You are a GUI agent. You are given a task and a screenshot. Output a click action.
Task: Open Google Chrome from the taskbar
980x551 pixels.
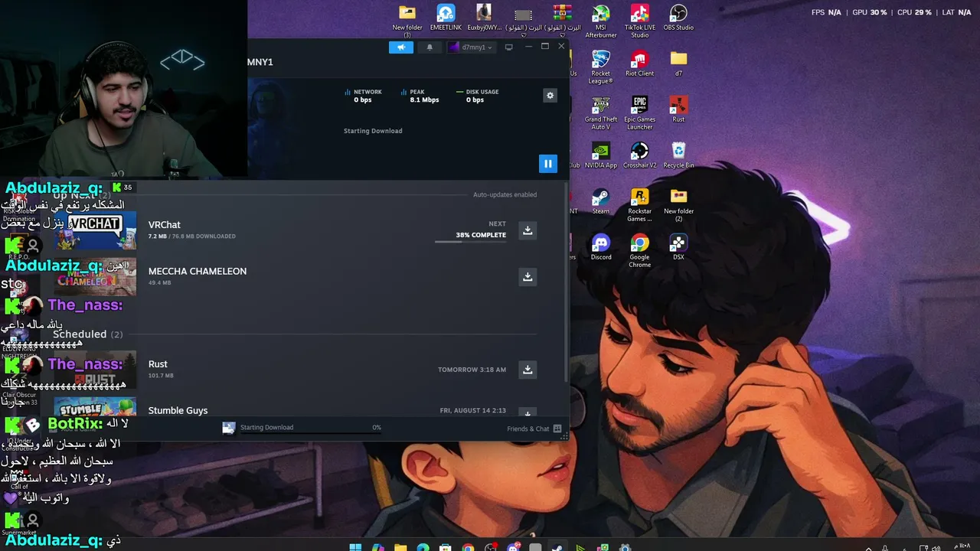coord(468,548)
